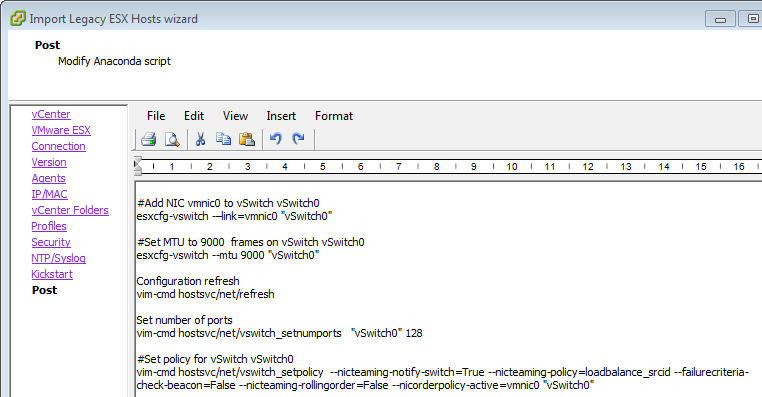The width and height of the screenshot is (762, 397).
Task: Open the Format menu
Action: point(334,116)
